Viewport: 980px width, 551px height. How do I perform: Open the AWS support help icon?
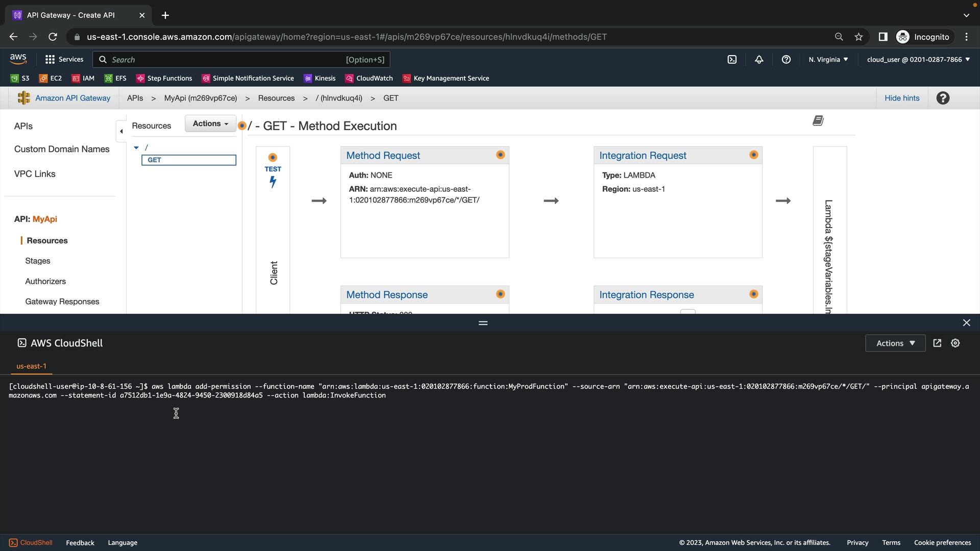point(786,60)
